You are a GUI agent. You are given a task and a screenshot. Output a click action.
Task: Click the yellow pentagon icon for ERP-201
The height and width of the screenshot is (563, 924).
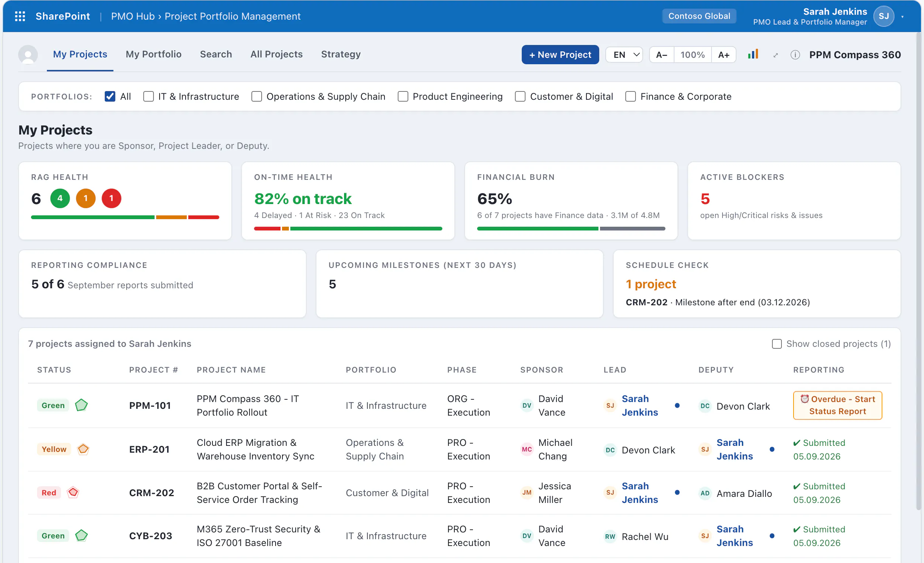83,449
